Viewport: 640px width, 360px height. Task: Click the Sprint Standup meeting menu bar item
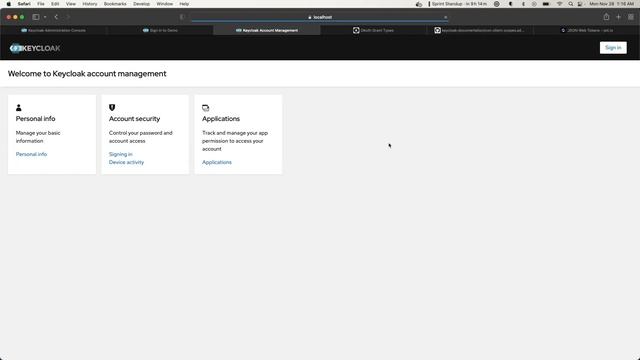(x=459, y=4)
